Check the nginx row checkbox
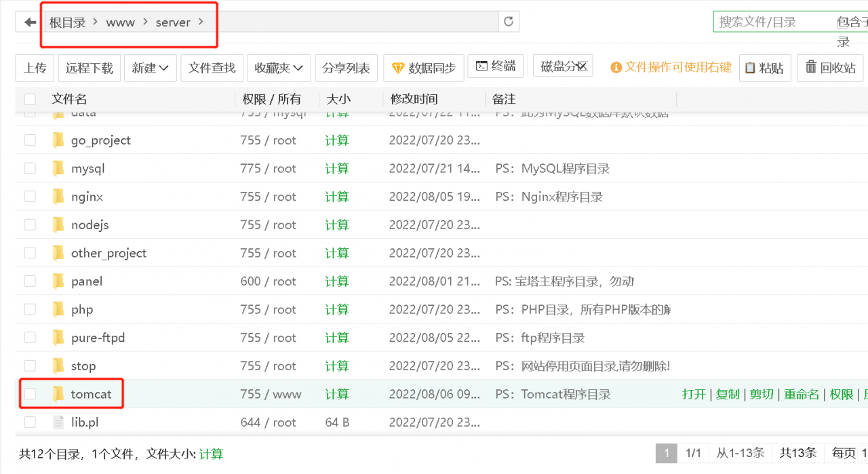 pos(30,197)
